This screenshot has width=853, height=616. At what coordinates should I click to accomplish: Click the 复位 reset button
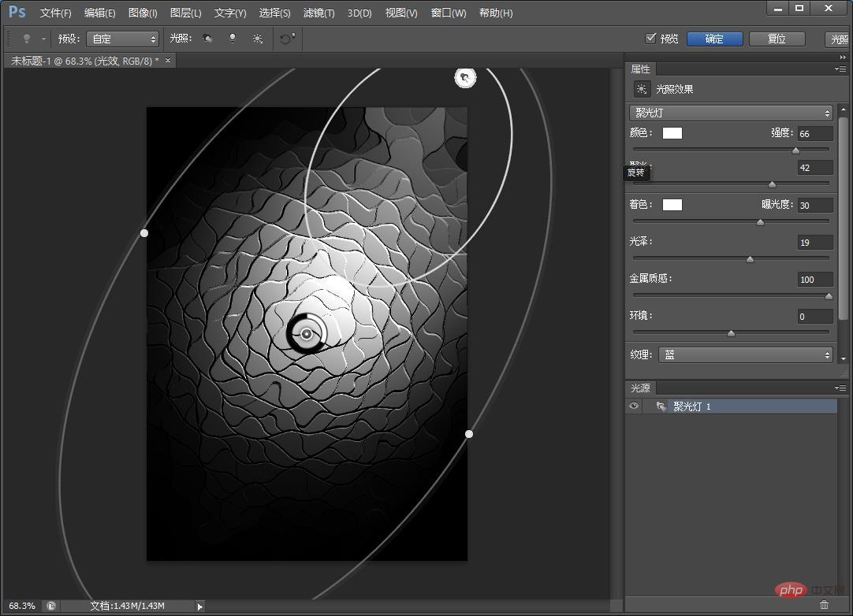click(x=777, y=39)
